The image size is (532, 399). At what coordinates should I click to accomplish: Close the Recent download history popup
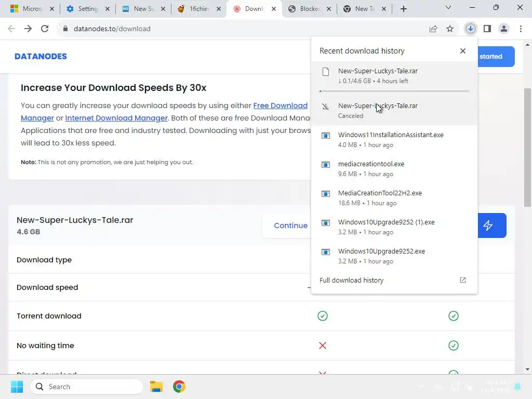(463, 51)
